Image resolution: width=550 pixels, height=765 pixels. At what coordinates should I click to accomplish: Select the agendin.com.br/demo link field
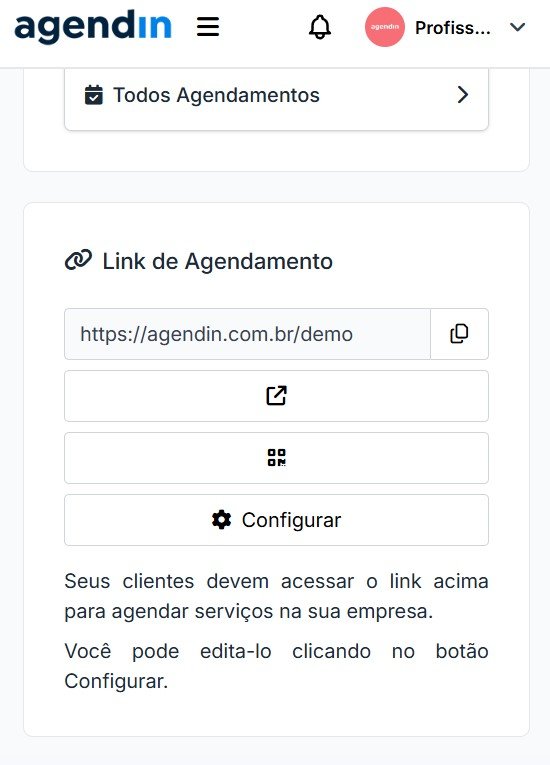(x=247, y=334)
